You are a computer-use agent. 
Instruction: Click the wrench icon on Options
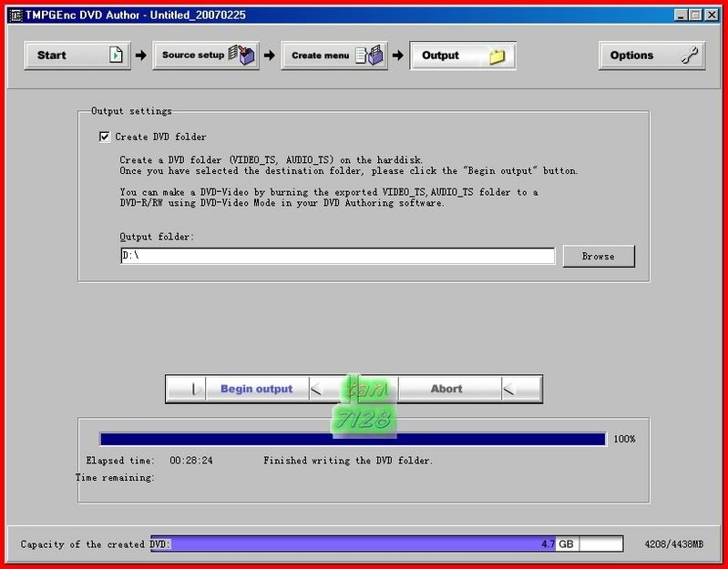coord(690,56)
